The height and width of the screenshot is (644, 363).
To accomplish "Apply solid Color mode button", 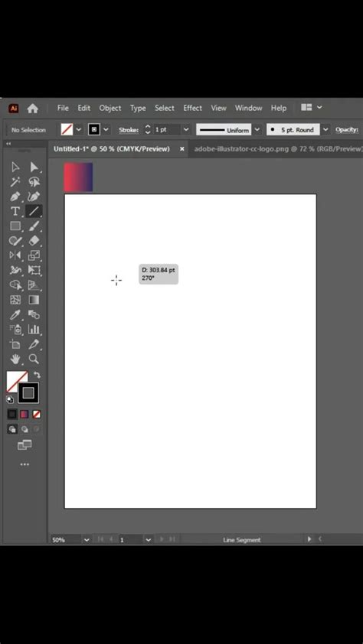I will click(12, 414).
